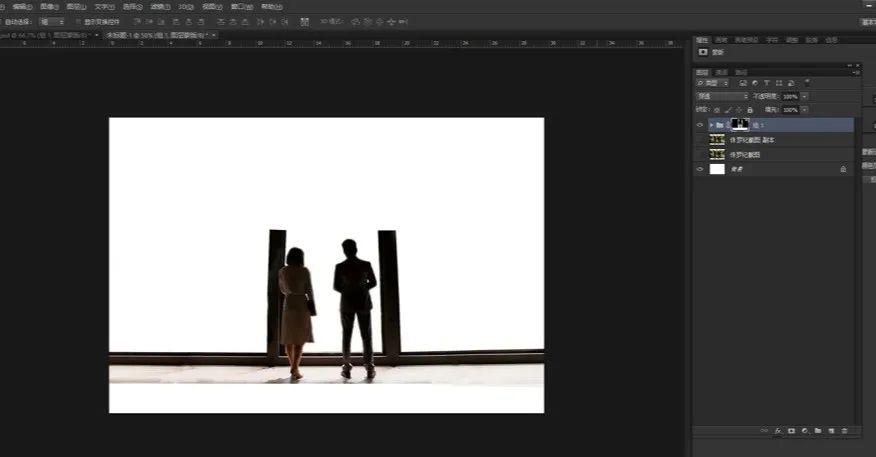Screen dimensions: 876x457
Task: Switch to the 路径 Paths tab
Action: pos(741,73)
